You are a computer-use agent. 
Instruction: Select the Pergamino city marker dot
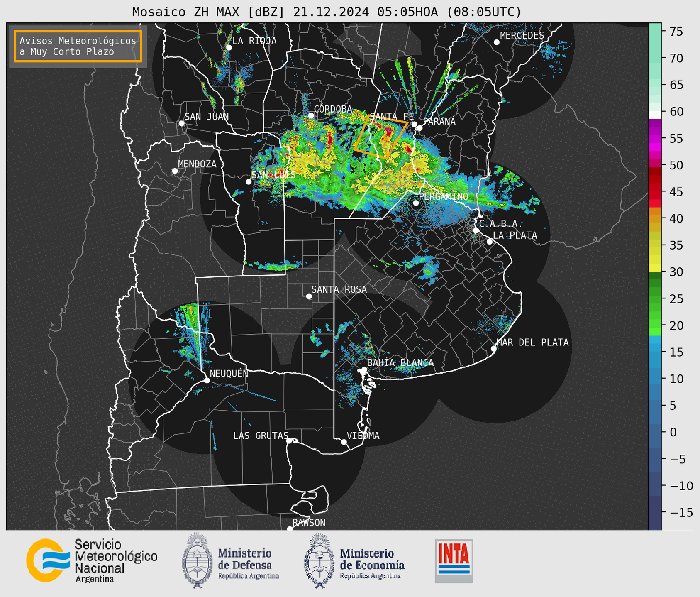coord(416,203)
